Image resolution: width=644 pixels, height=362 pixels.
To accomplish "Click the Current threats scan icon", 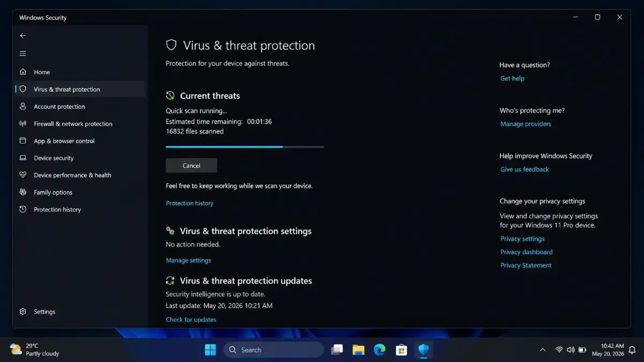I will [170, 95].
